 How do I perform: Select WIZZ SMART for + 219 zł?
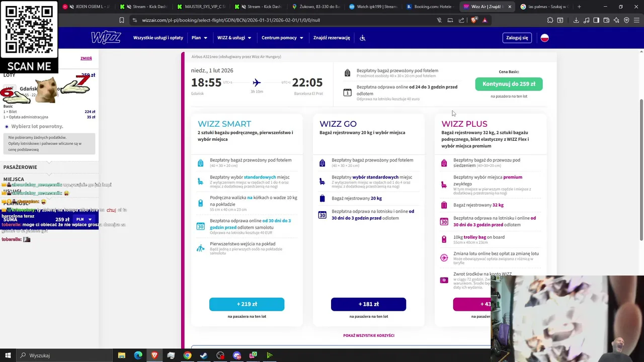247,304
